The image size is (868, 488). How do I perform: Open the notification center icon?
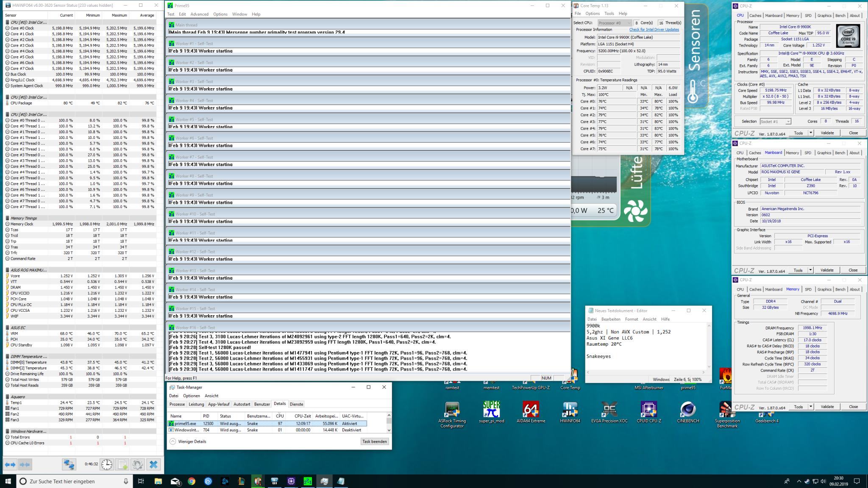point(857,481)
